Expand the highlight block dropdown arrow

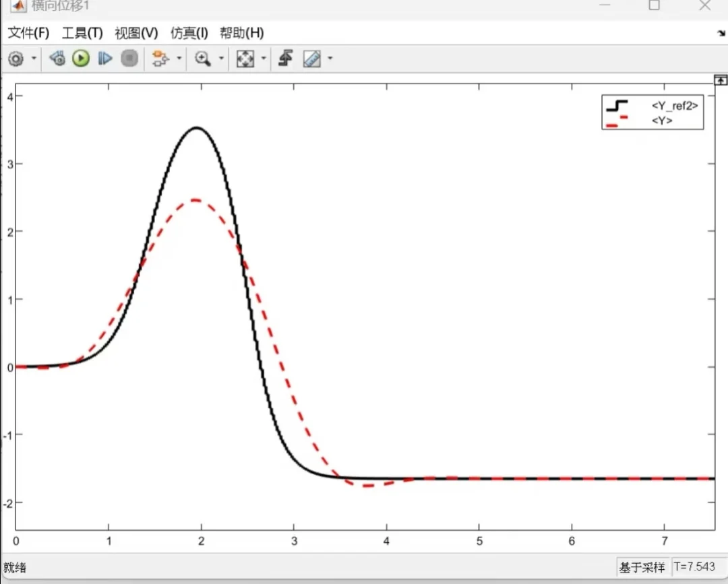tap(179, 59)
